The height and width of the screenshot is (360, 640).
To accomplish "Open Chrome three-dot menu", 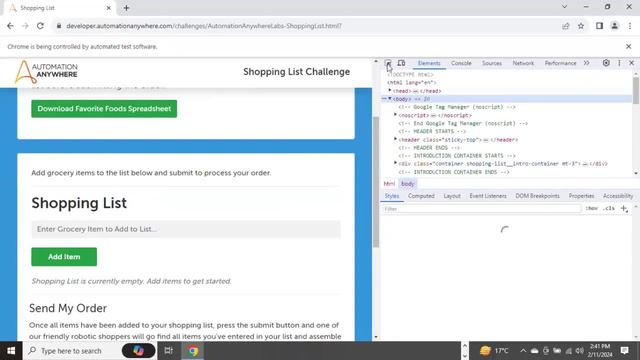I will click(630, 26).
